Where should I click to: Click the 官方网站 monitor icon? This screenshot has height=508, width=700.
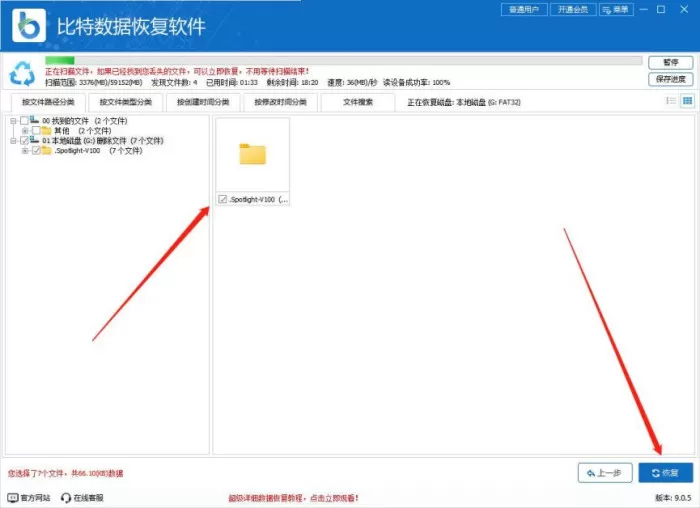pyautogui.click(x=13, y=497)
